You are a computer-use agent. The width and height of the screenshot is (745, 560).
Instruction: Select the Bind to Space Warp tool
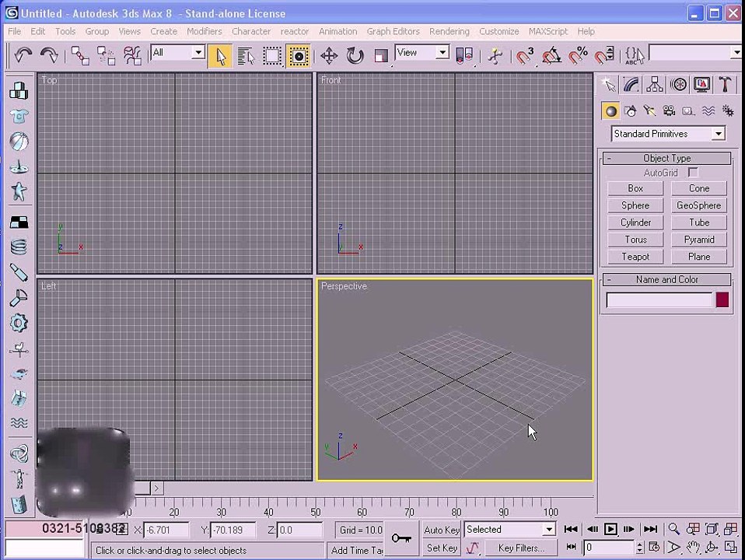132,56
